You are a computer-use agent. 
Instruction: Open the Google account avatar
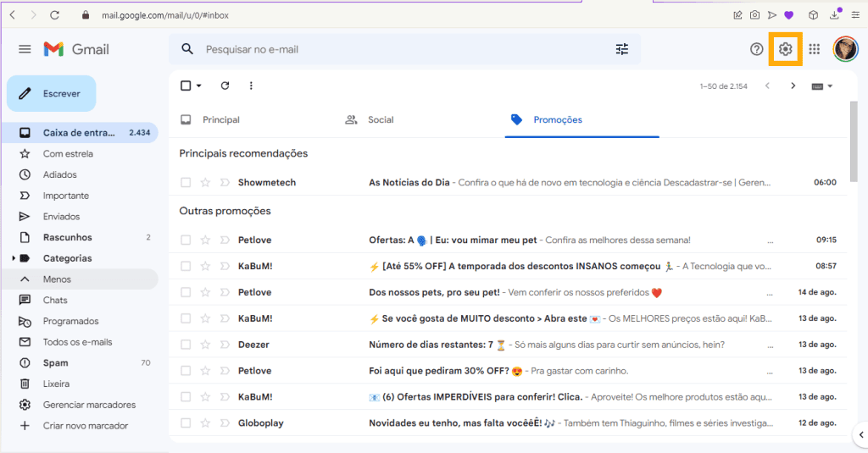(845, 49)
